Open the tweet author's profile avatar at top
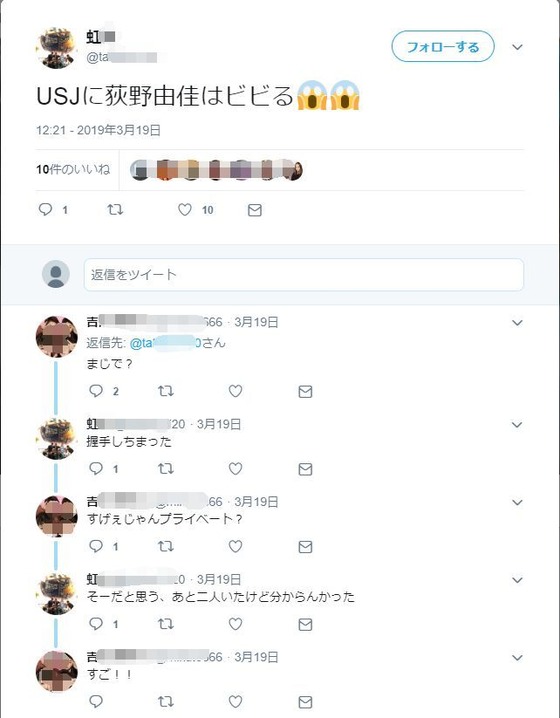The height and width of the screenshot is (718, 560). 57,48
